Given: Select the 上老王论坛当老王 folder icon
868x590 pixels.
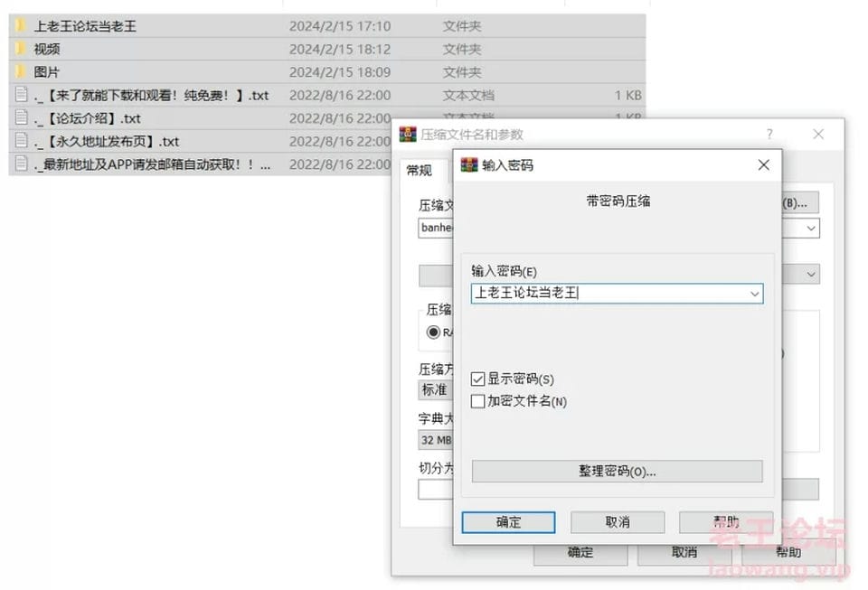Looking at the screenshot, I should pyautogui.click(x=21, y=25).
